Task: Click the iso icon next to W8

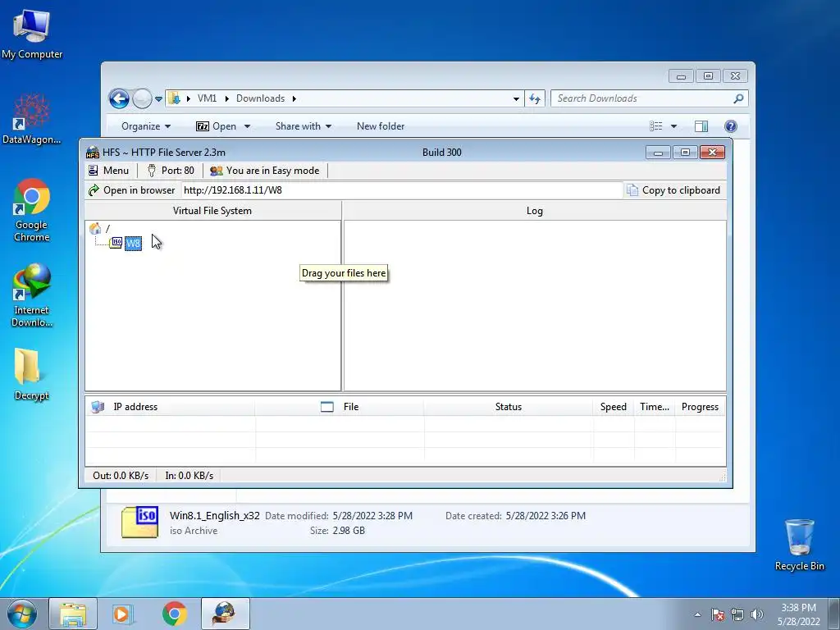Action: pyautogui.click(x=116, y=243)
